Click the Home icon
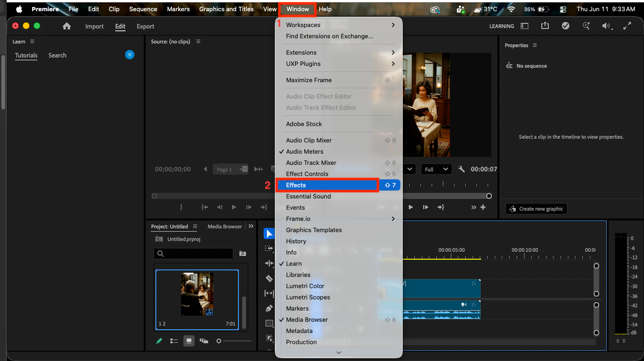The image size is (644, 361). pyautogui.click(x=67, y=26)
